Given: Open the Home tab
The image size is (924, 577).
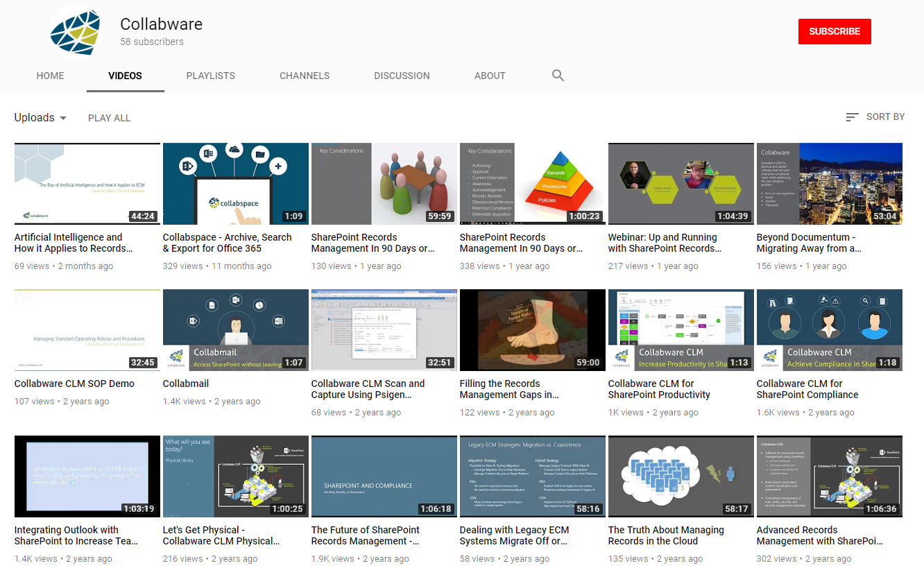Looking at the screenshot, I should click(50, 76).
